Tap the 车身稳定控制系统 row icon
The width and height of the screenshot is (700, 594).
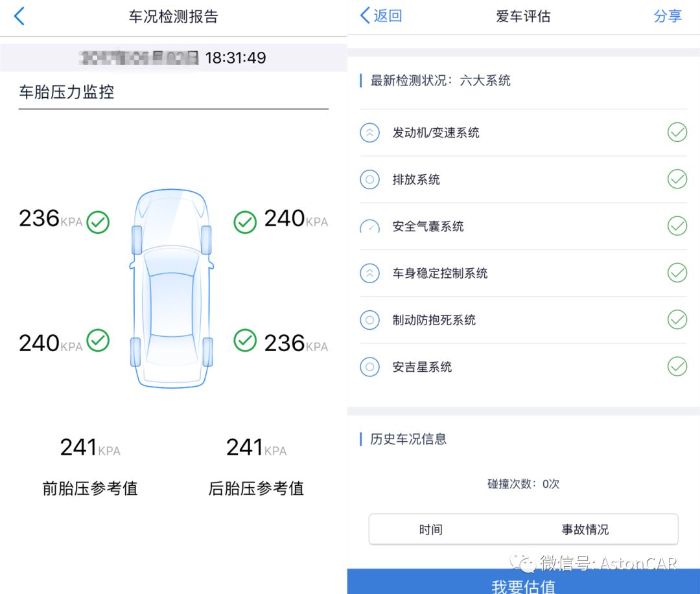coord(369,273)
